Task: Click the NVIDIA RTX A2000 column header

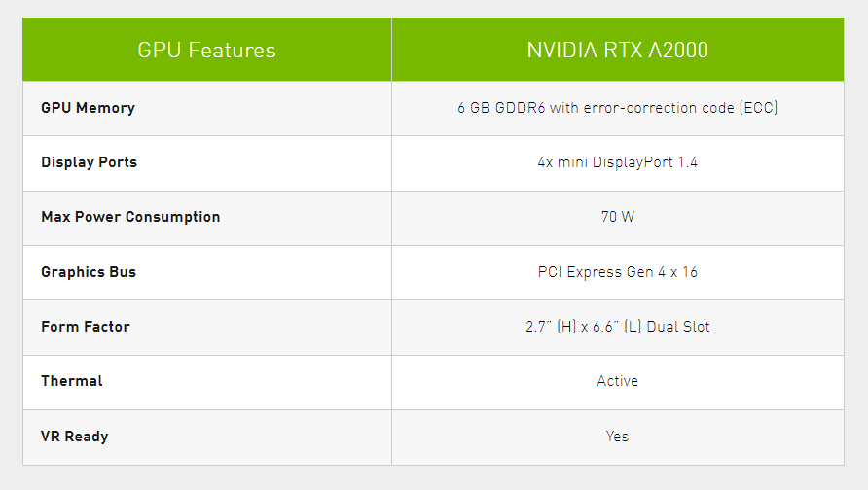Action: coord(617,50)
